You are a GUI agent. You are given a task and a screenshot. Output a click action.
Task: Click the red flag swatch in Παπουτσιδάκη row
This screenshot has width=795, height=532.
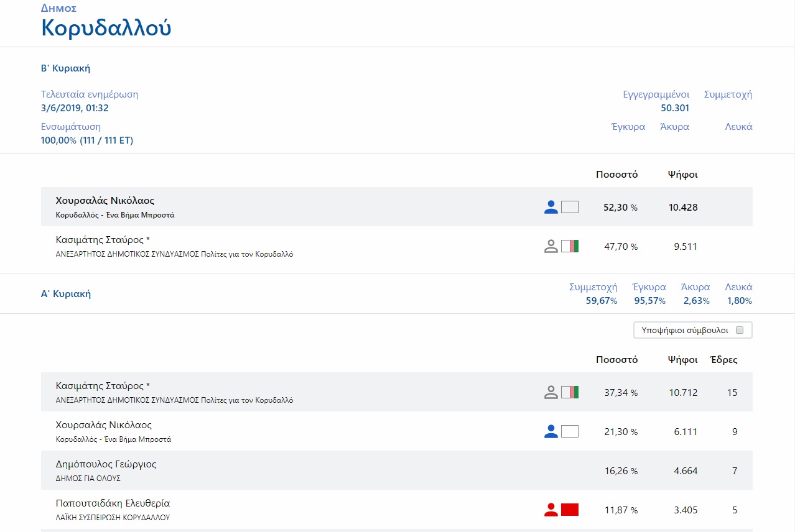pos(570,510)
